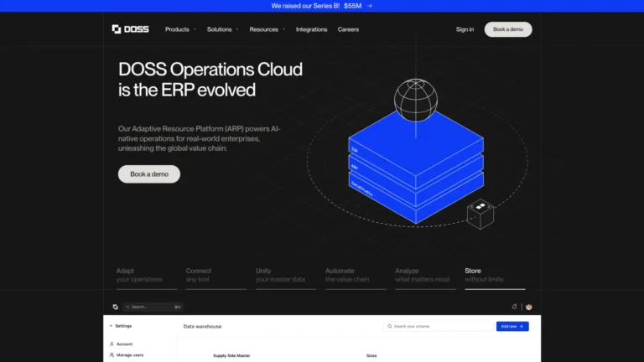This screenshot has width=644, height=362.
Task: Click the Account person icon
Action: [112, 344]
